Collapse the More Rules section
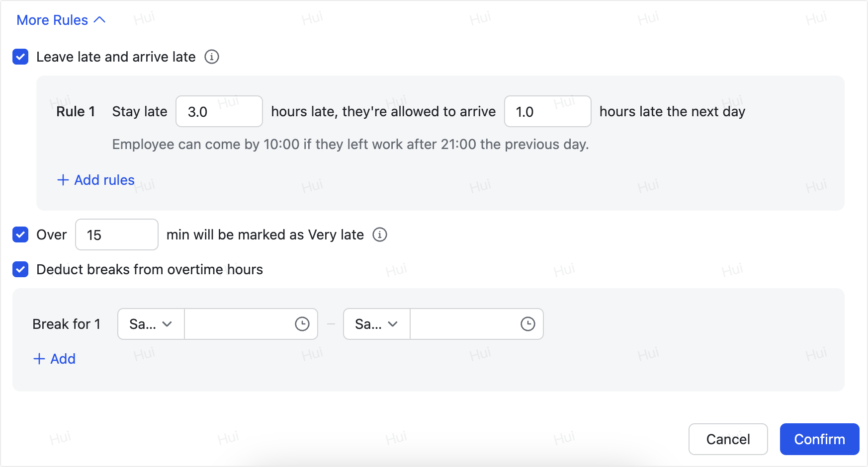868x467 pixels. click(60, 20)
